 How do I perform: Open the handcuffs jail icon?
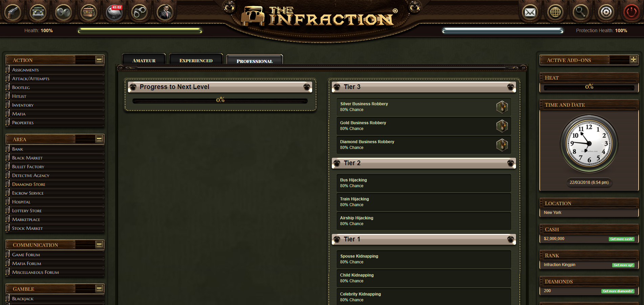pos(139,13)
